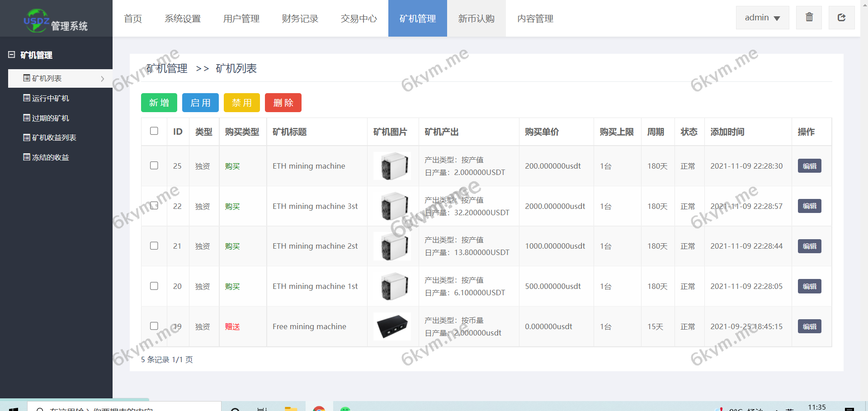This screenshot has height=411, width=868.
Task: Open the 交易中心 menu
Action: coord(359,19)
